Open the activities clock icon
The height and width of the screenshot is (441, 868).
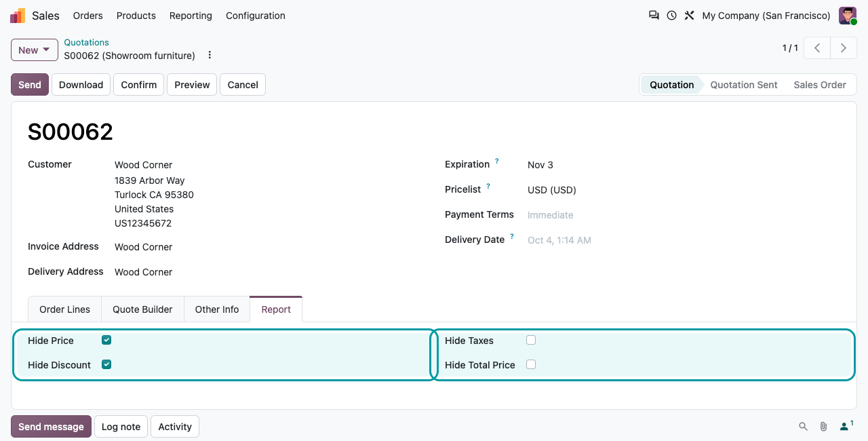coord(671,16)
